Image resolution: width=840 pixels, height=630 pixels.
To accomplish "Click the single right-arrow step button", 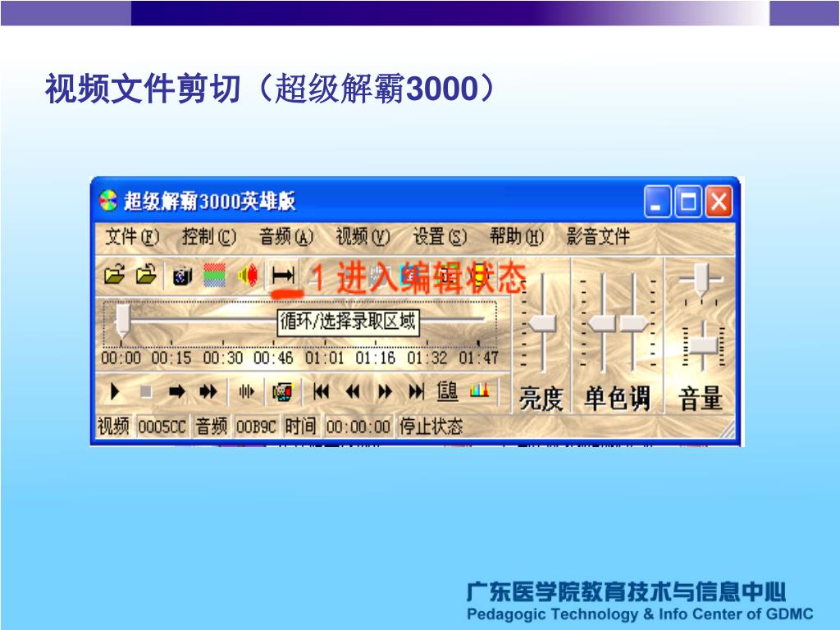I will 177,391.
